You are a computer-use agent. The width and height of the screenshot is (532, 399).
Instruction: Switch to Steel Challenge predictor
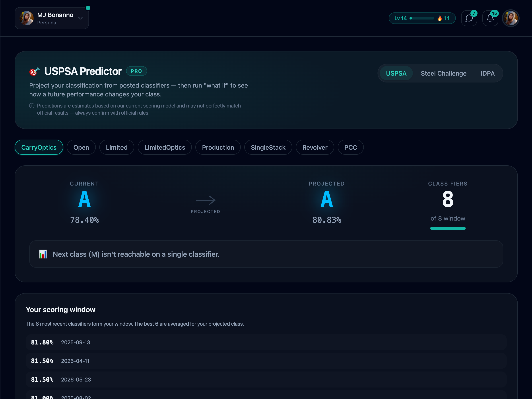pos(443,73)
